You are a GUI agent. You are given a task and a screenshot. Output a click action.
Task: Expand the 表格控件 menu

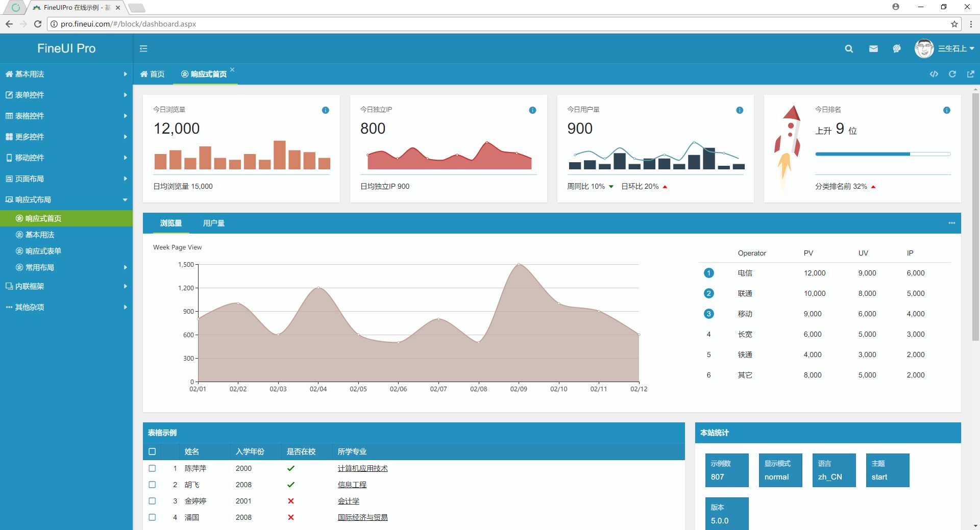click(x=66, y=116)
